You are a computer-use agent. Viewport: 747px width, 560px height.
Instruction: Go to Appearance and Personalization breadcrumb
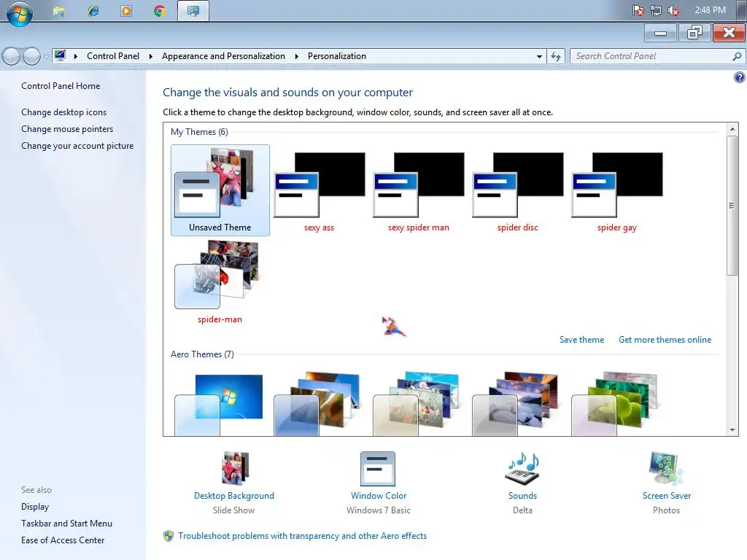(223, 56)
